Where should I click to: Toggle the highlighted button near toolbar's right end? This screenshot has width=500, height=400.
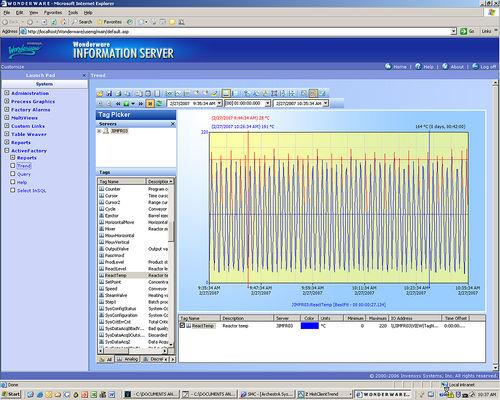tap(313, 93)
